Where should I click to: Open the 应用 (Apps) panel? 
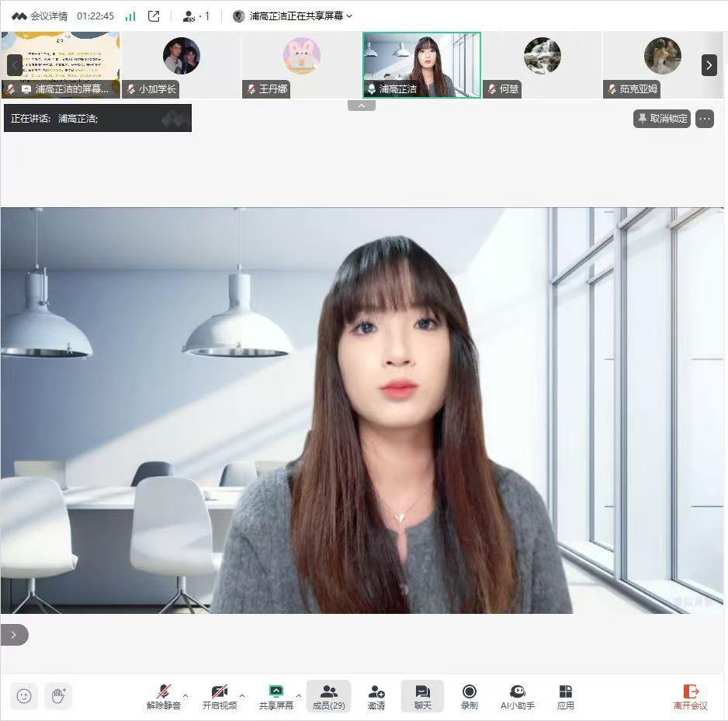click(565, 696)
